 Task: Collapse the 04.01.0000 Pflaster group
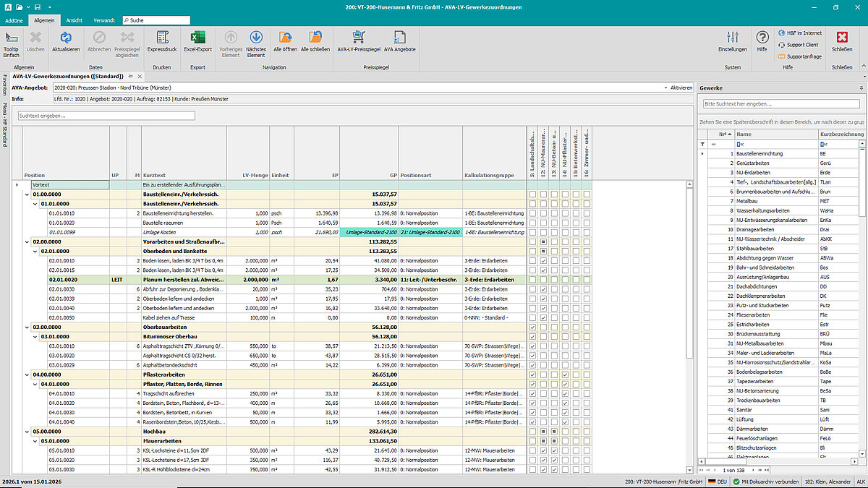tap(35, 384)
